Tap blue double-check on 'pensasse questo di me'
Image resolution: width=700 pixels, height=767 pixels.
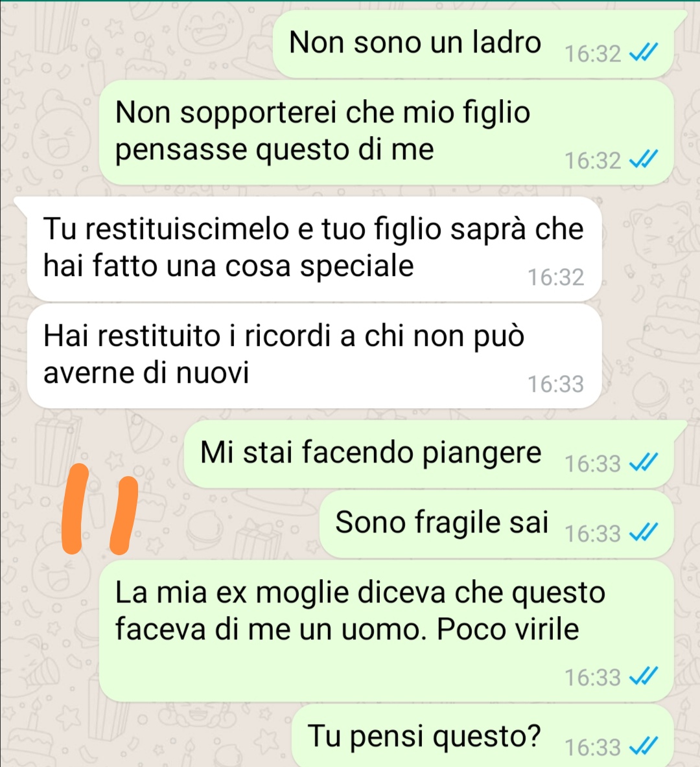point(643,159)
